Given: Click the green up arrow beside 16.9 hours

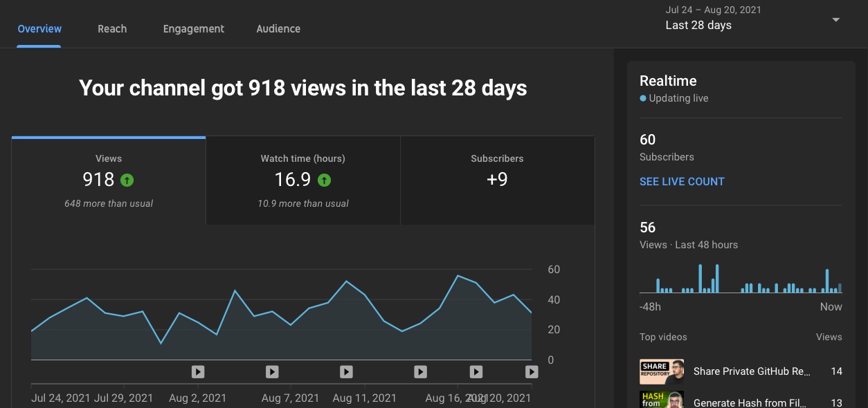Looking at the screenshot, I should pyautogui.click(x=324, y=180).
